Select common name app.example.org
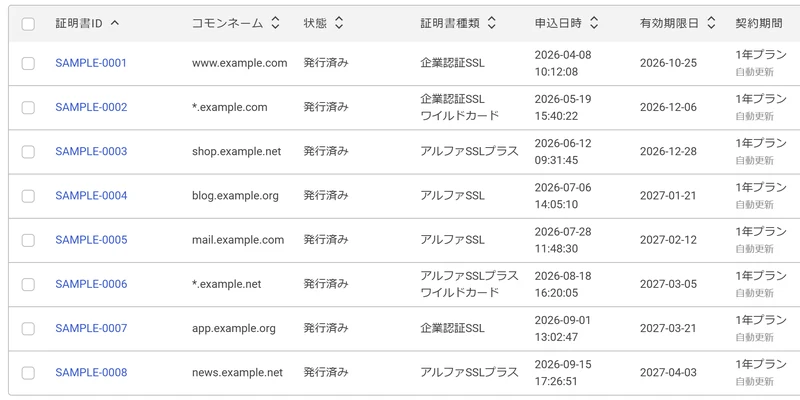 coord(234,328)
